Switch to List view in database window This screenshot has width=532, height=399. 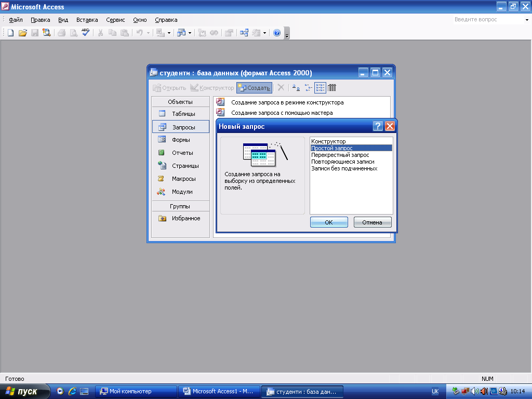320,88
